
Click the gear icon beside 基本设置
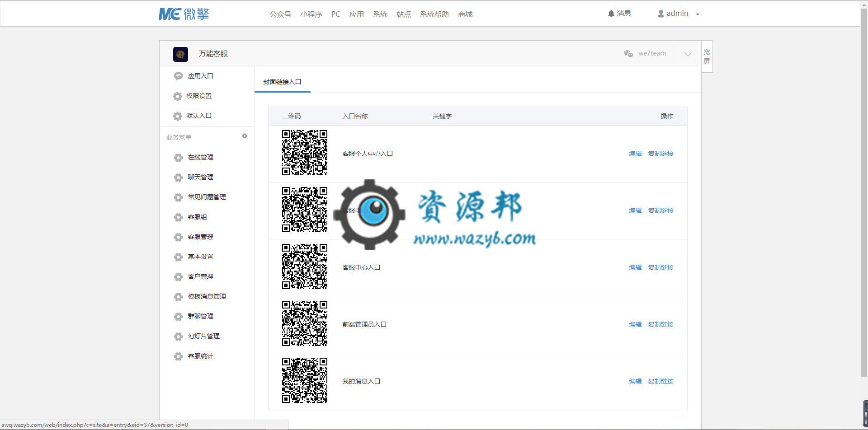coord(178,257)
